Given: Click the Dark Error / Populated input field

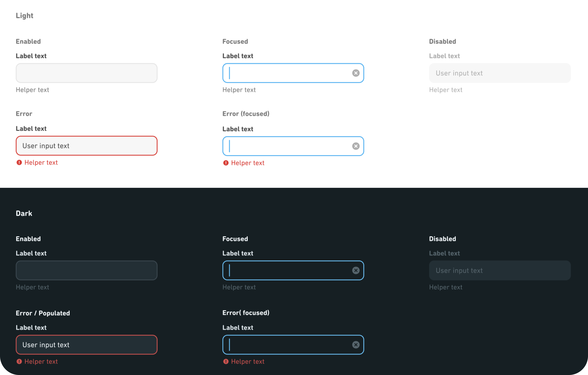Looking at the screenshot, I should coord(87,345).
